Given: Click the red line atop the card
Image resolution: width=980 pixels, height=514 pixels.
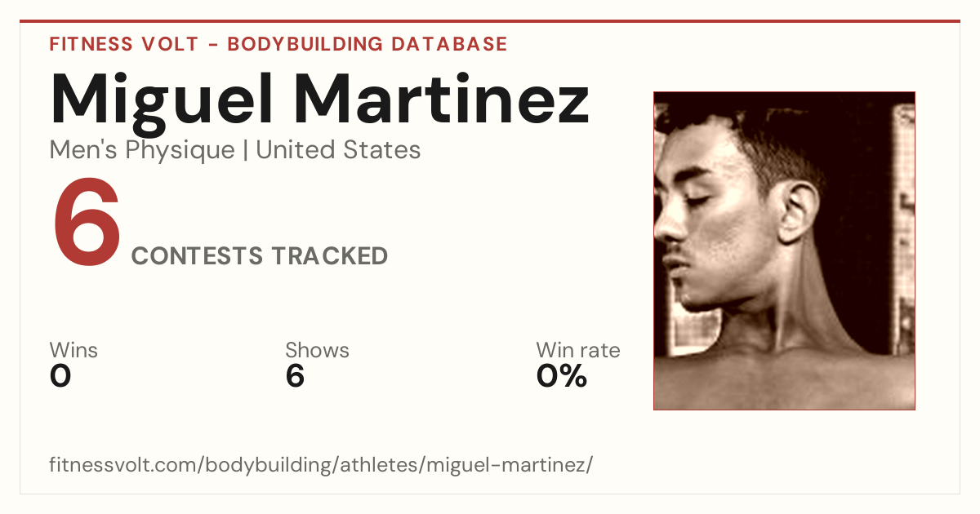Looking at the screenshot, I should point(490,21).
